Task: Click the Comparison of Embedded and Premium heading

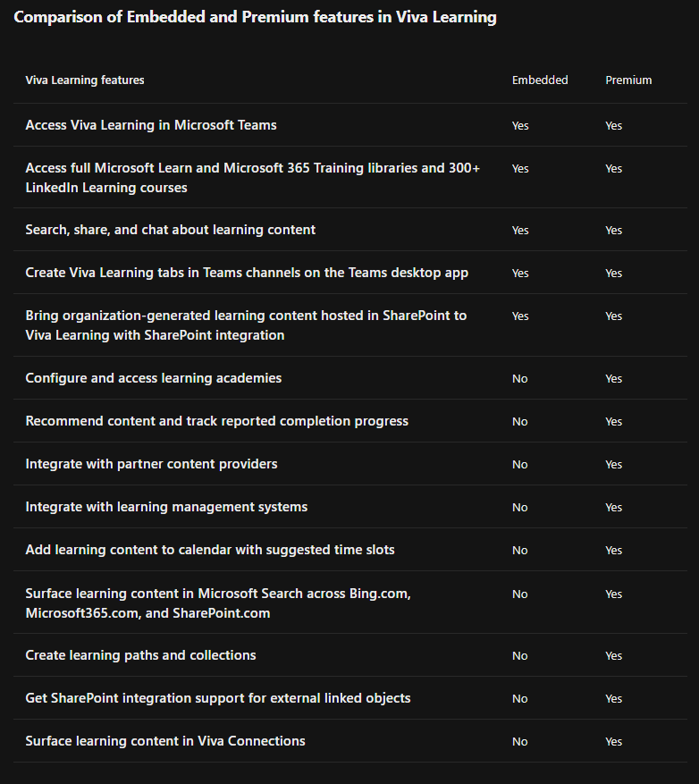Action: 255,17
